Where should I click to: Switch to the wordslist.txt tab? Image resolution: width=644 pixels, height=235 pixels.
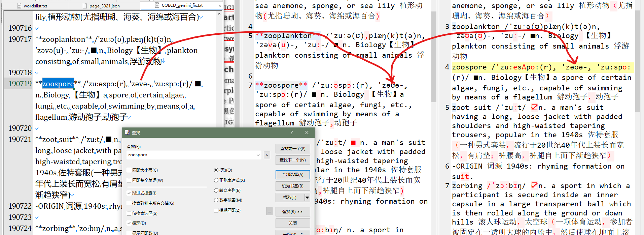click(35, 6)
